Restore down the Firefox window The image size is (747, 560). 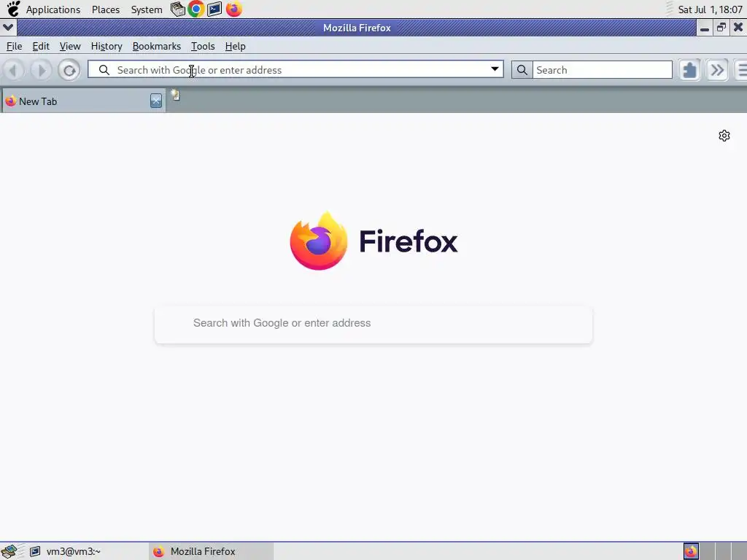(721, 28)
